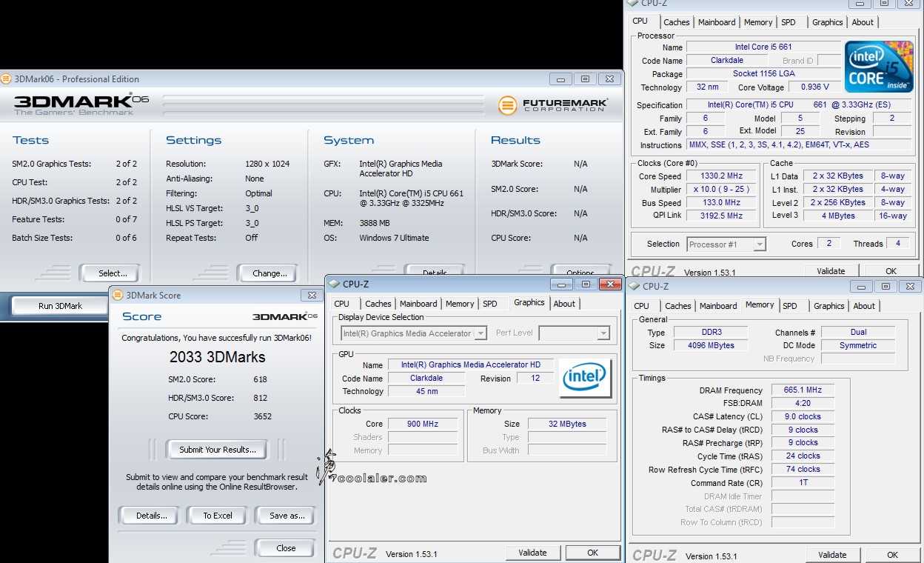The height and width of the screenshot is (563, 924).
Task: Open Graphics tab in CPU-Z Memory window
Action: pos(828,306)
